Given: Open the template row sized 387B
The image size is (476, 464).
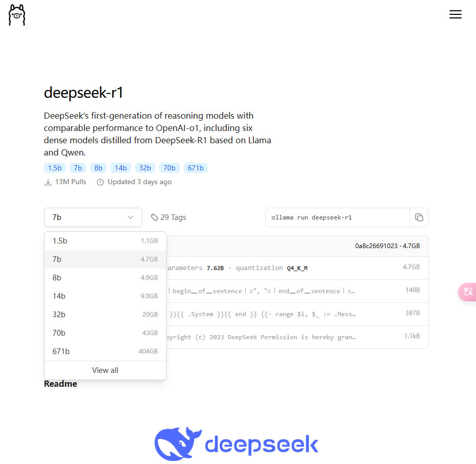Looking at the screenshot, I should click(x=297, y=314).
